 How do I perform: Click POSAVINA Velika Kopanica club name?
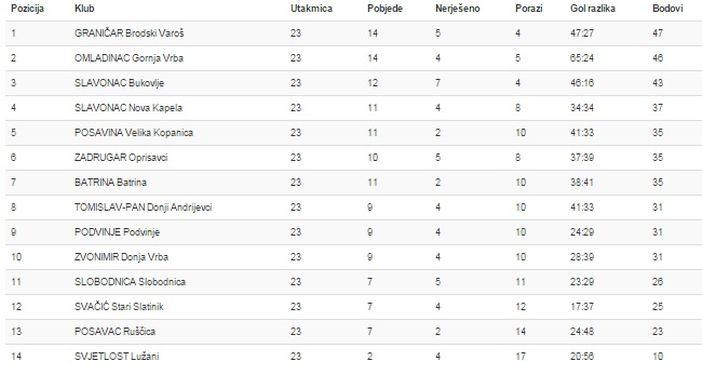(134, 133)
